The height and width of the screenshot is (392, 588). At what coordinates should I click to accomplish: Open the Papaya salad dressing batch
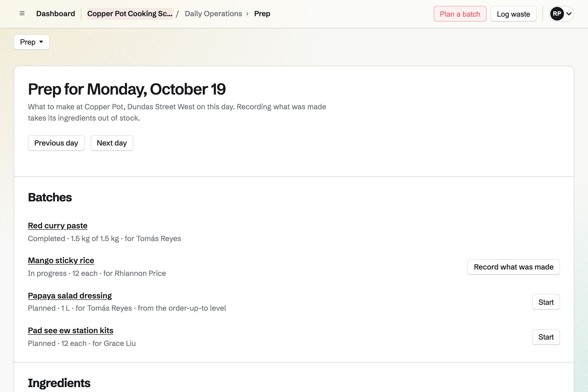70,295
